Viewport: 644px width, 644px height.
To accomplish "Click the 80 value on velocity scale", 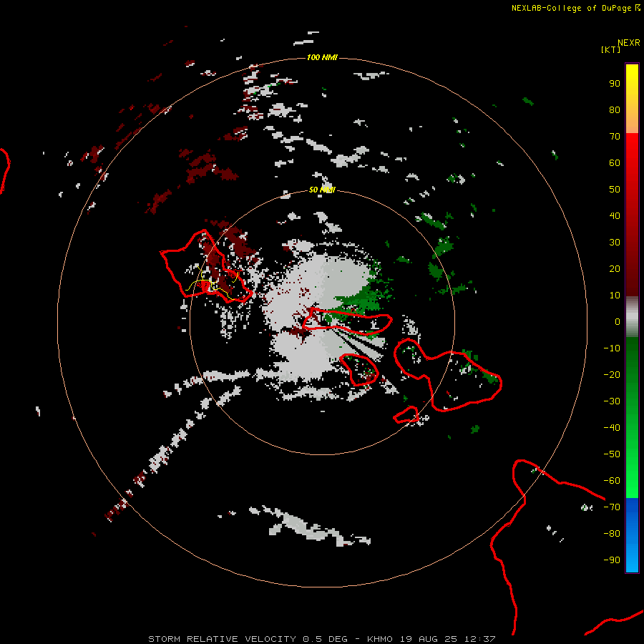I will coord(615,109).
